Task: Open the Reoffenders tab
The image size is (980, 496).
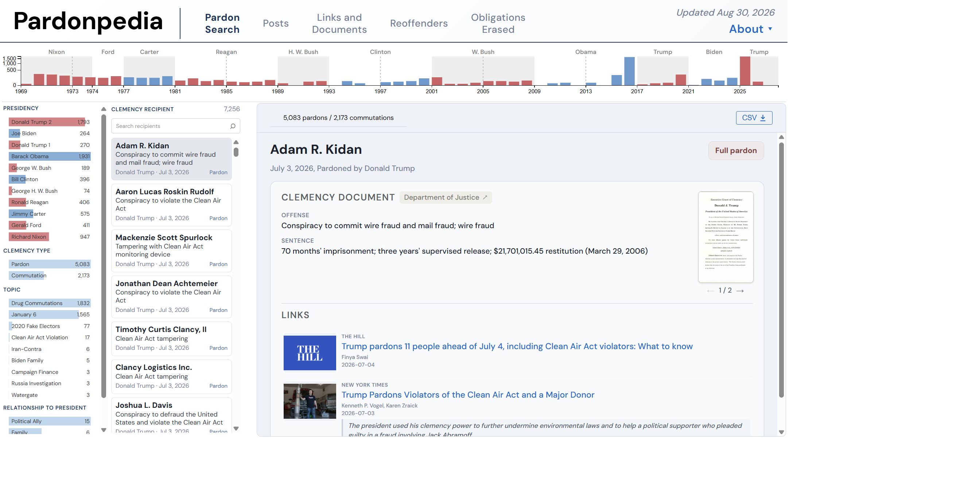Action: pyautogui.click(x=419, y=24)
